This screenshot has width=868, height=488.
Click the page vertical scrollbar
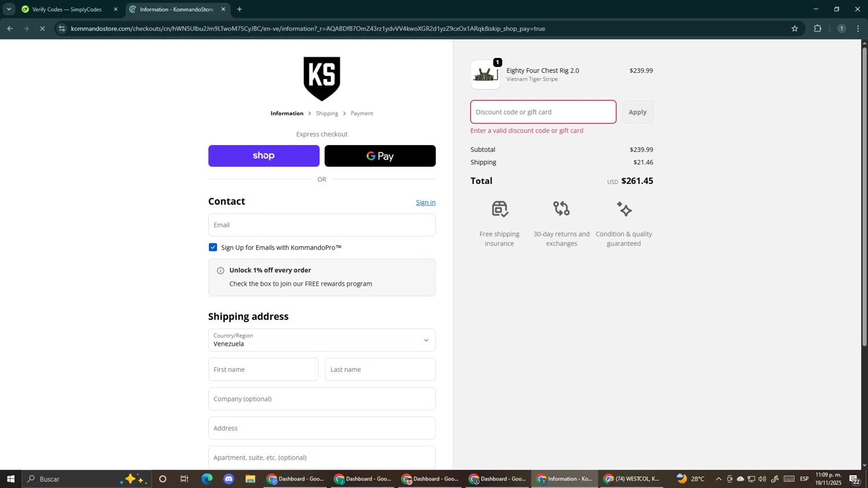[x=865, y=197]
